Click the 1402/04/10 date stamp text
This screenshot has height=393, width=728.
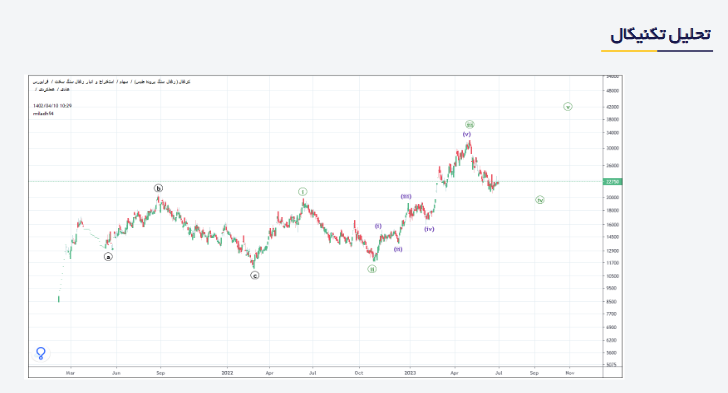[x=52, y=106]
